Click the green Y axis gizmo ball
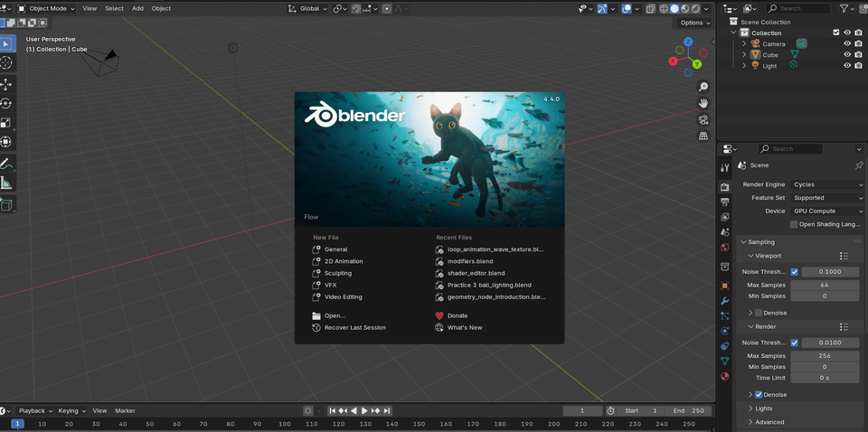The width and height of the screenshot is (868, 432). coord(697,64)
